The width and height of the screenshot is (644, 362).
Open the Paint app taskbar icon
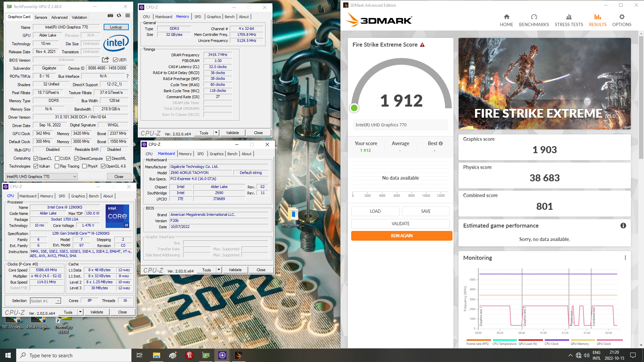tap(173, 355)
